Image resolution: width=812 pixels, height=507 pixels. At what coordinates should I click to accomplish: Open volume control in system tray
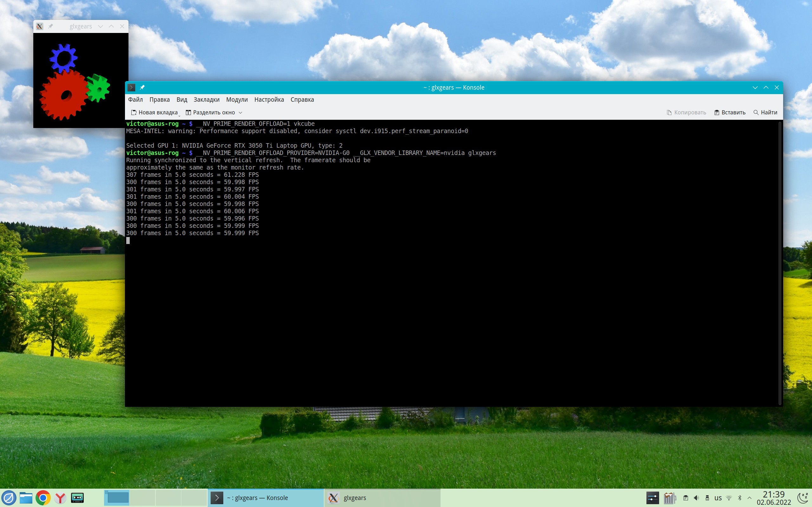(x=696, y=497)
